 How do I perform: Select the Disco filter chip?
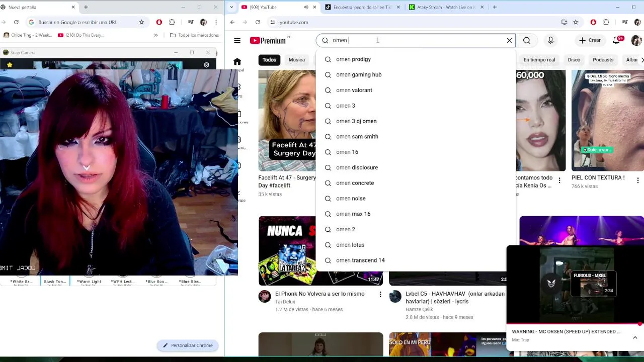(574, 60)
